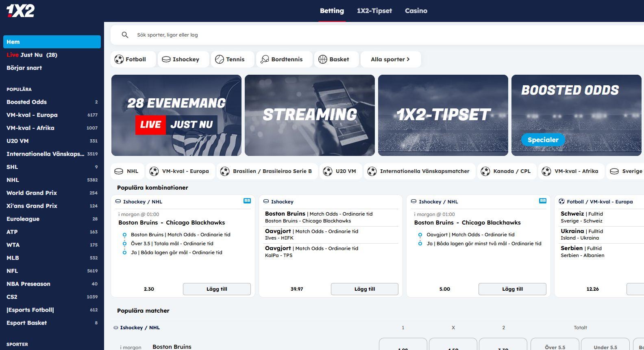This screenshot has width=644, height=350.
Task: Open VM-kval - Afrika in sidebar
Action: pos(52,128)
